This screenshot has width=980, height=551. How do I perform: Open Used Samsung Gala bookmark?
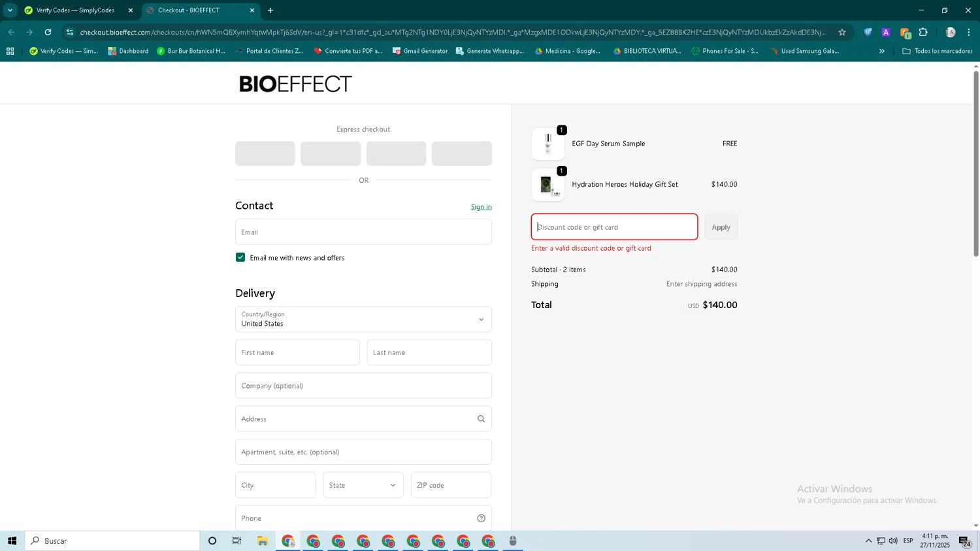[804, 51]
